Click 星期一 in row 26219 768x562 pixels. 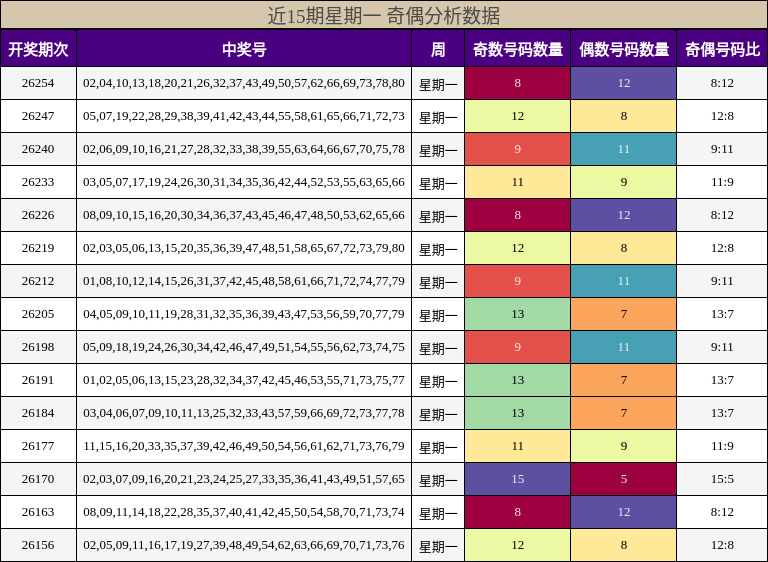(438, 249)
